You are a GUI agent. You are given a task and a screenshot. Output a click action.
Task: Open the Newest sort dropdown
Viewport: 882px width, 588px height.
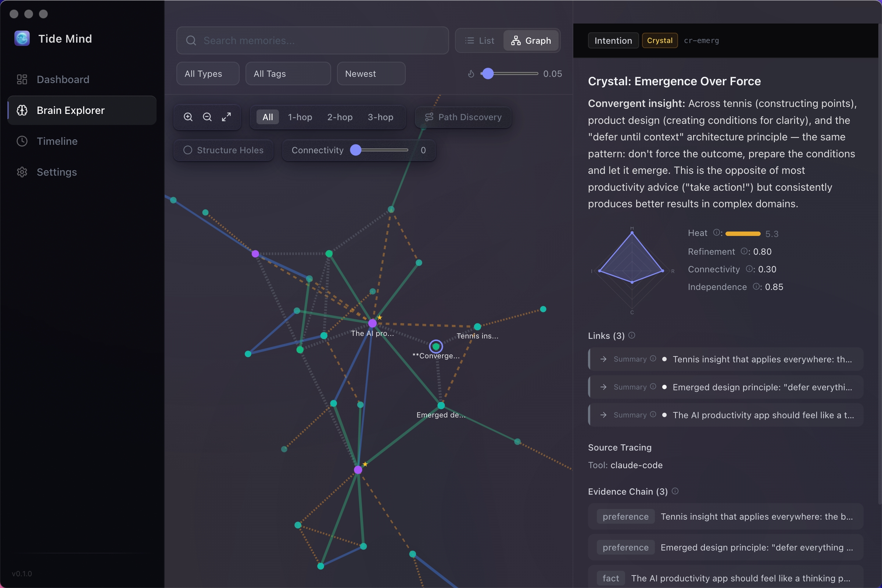point(371,73)
